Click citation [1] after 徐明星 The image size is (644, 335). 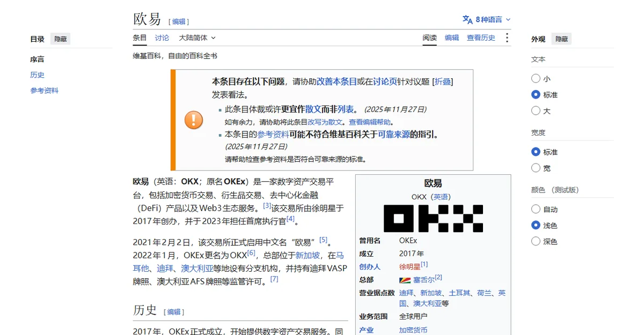pyautogui.click(x=424, y=264)
